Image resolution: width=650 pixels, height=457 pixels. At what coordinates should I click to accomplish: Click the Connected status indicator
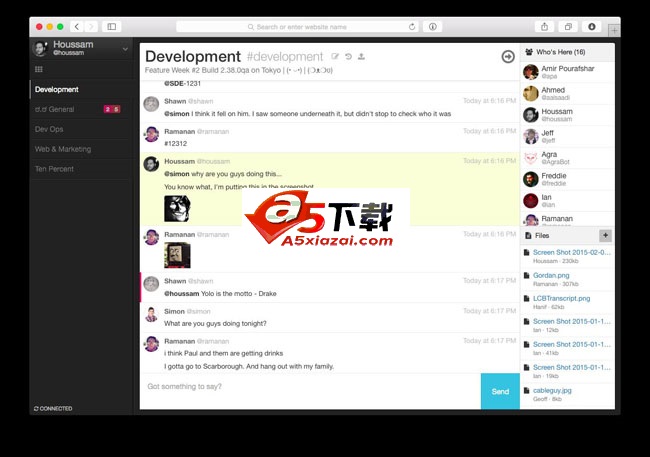pos(53,408)
